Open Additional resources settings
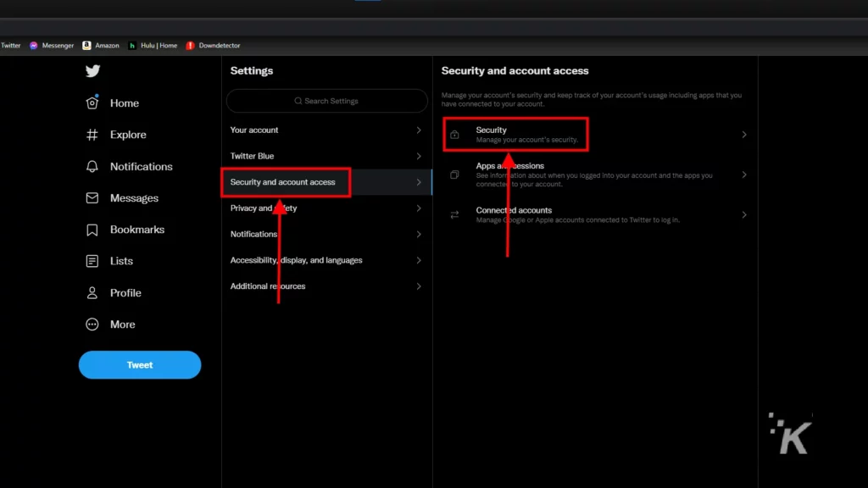The image size is (868, 488). 326,286
